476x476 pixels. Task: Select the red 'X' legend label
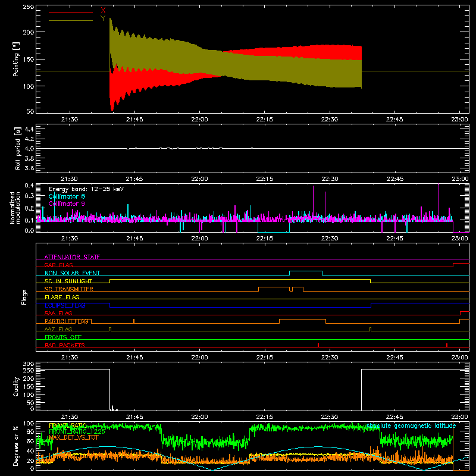click(103, 11)
